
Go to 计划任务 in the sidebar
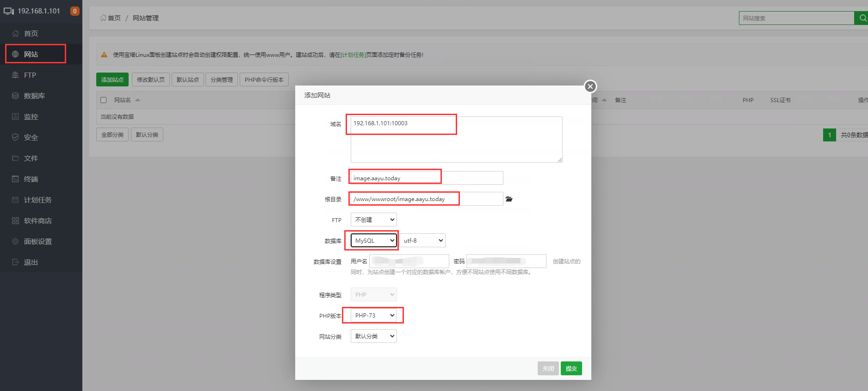[38, 200]
